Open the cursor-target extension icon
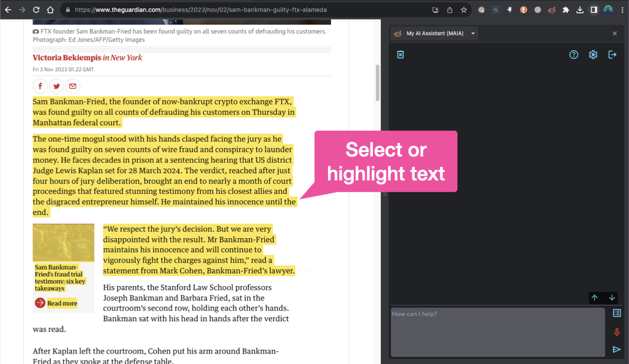629x364 pixels. coord(482,10)
